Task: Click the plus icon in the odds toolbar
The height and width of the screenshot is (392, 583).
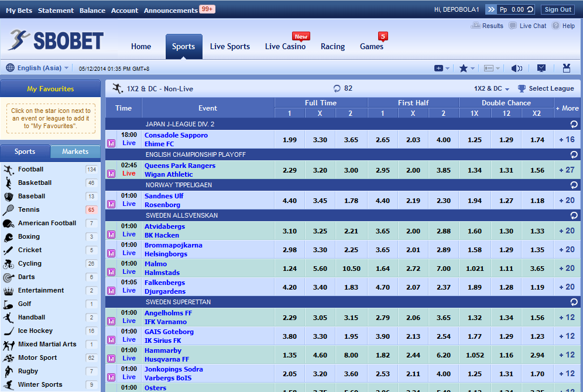Action: (x=438, y=68)
